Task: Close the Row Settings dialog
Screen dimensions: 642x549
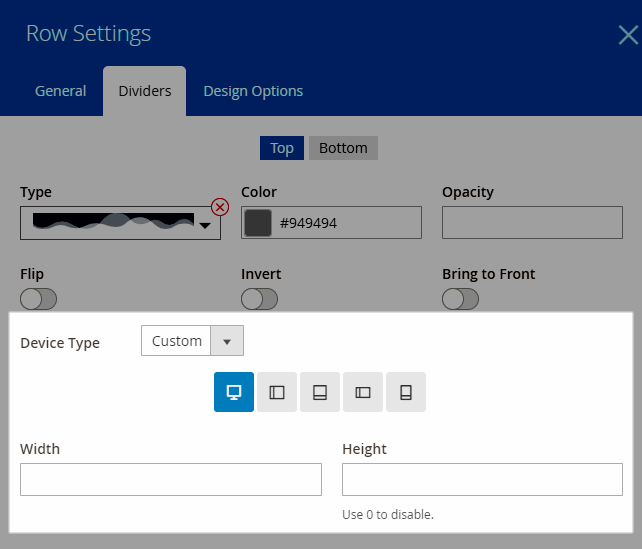Action: click(x=628, y=35)
